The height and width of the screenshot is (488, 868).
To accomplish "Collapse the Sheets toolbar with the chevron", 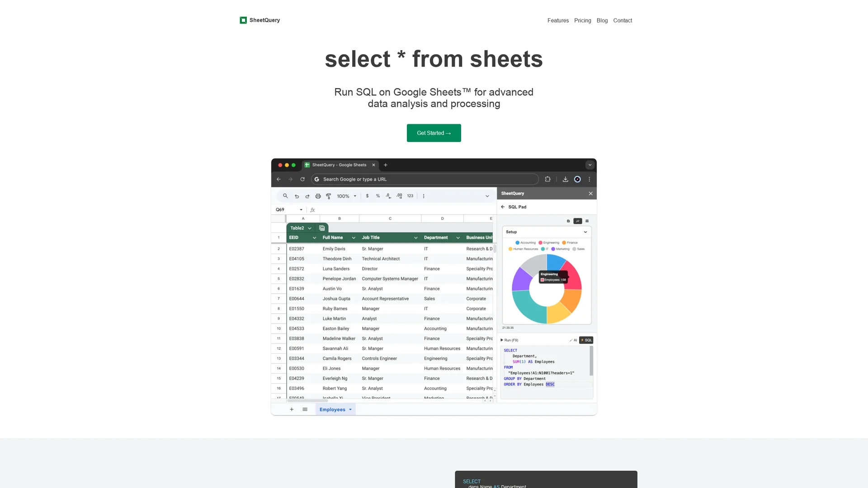I will click(x=487, y=196).
